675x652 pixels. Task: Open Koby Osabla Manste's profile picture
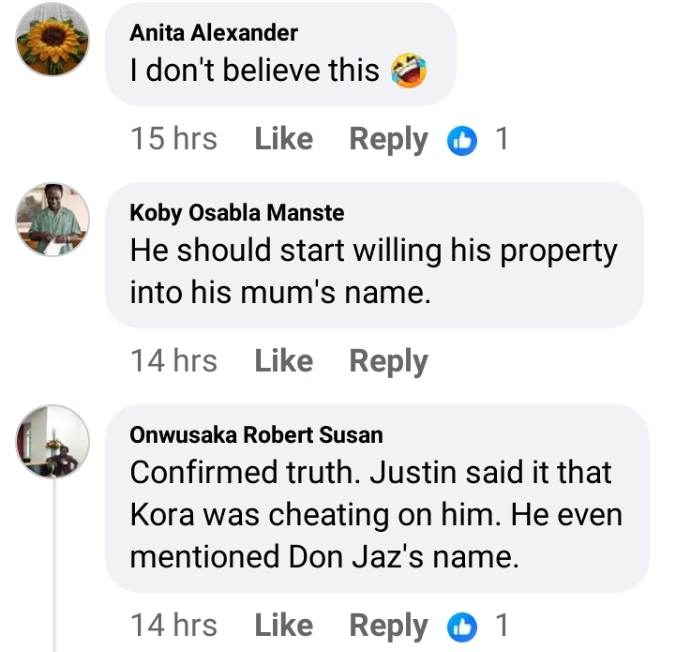tap(53, 220)
